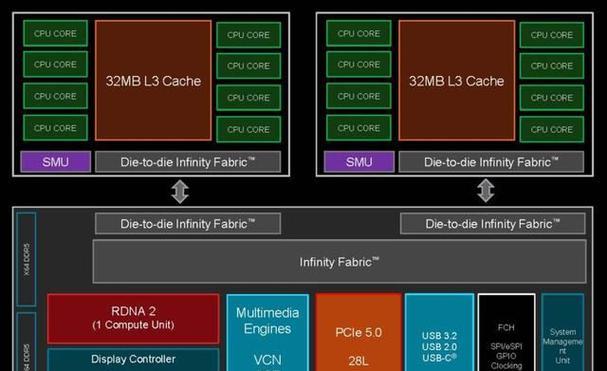Select the upper vertical X64 DDR5 block
Image resolution: width=607 pixels, height=371 pixels.
click(x=26, y=259)
